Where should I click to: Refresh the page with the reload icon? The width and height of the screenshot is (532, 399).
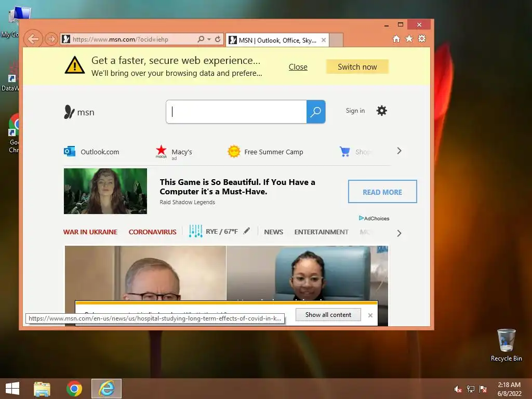tap(218, 39)
